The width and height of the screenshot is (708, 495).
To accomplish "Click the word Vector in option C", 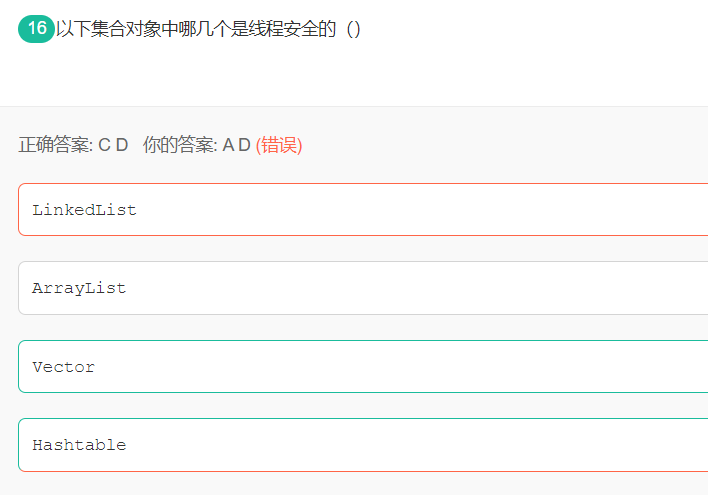I will pos(64,367).
